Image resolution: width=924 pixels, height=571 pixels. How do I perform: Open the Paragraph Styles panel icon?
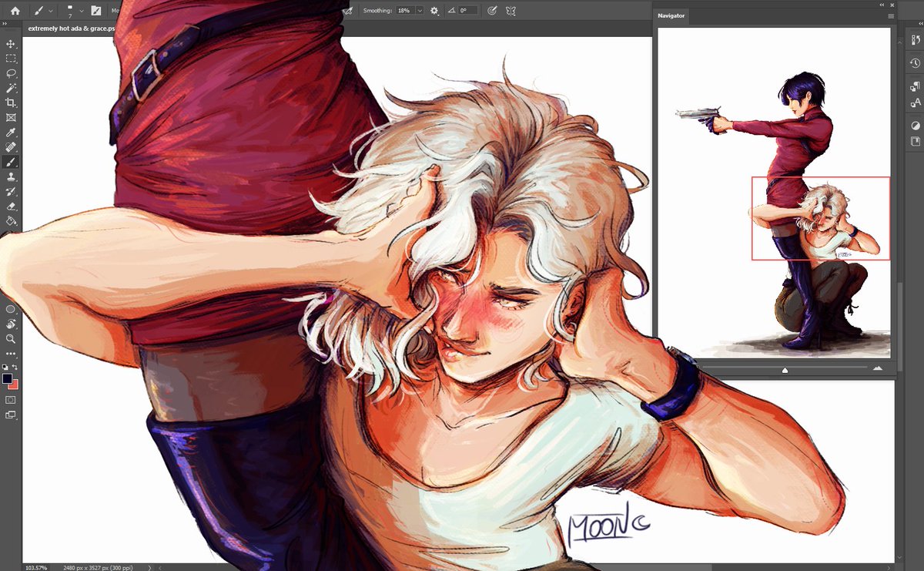click(x=916, y=86)
